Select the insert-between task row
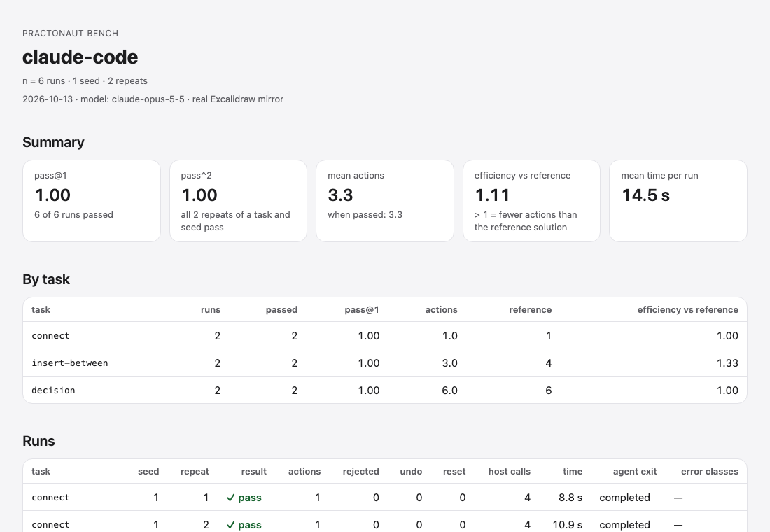This screenshot has height=532, width=770. click(x=385, y=363)
